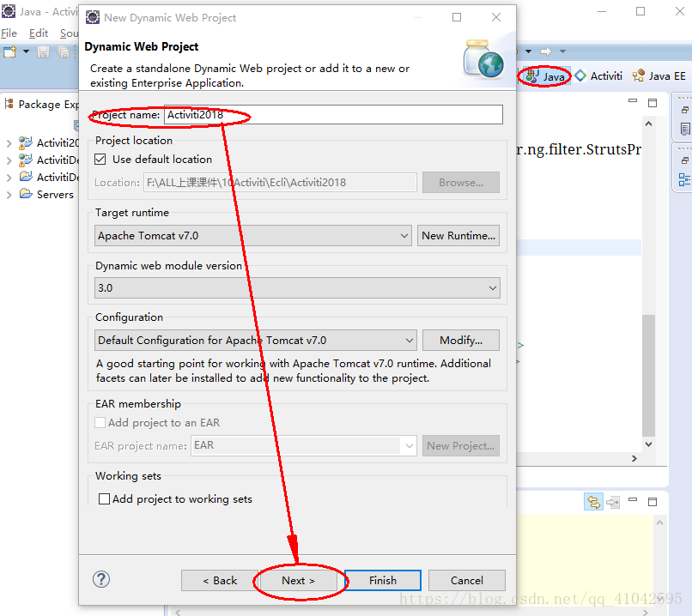Image resolution: width=692 pixels, height=616 pixels.
Task: Open Edit menu in Eclipse
Action: [x=39, y=33]
